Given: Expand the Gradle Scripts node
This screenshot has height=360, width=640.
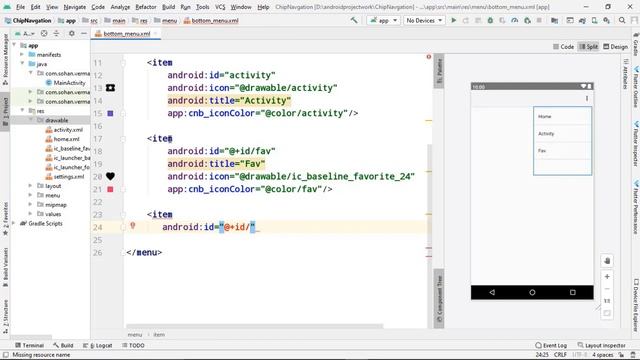Looking at the screenshot, I should point(14,223).
